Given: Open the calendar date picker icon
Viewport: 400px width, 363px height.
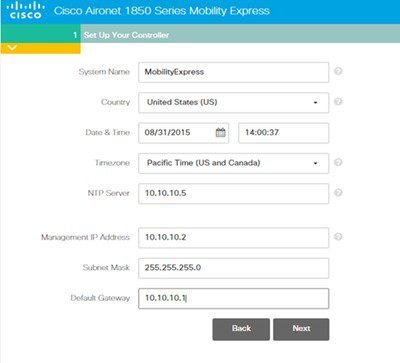Looking at the screenshot, I should point(220,132).
